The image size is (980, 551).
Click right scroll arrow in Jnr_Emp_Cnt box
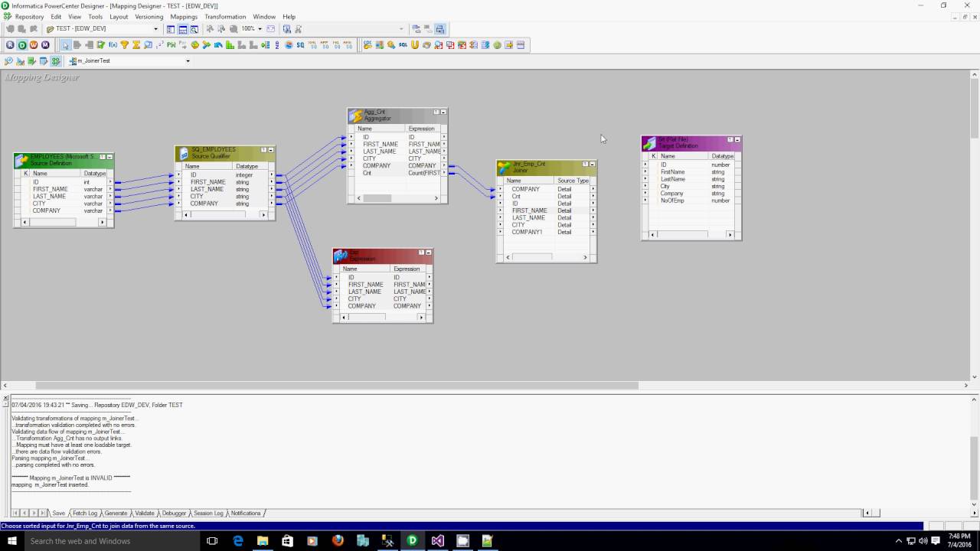pos(585,257)
